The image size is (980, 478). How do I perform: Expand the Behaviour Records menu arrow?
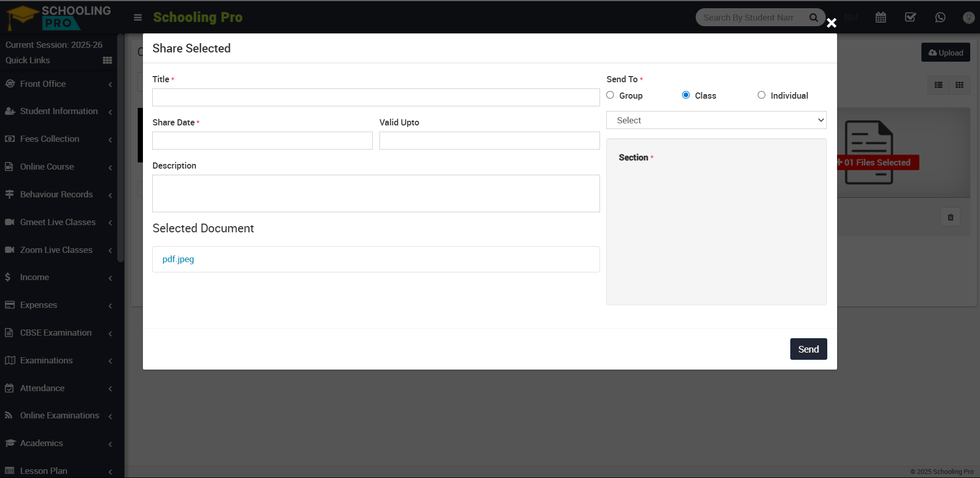point(110,195)
